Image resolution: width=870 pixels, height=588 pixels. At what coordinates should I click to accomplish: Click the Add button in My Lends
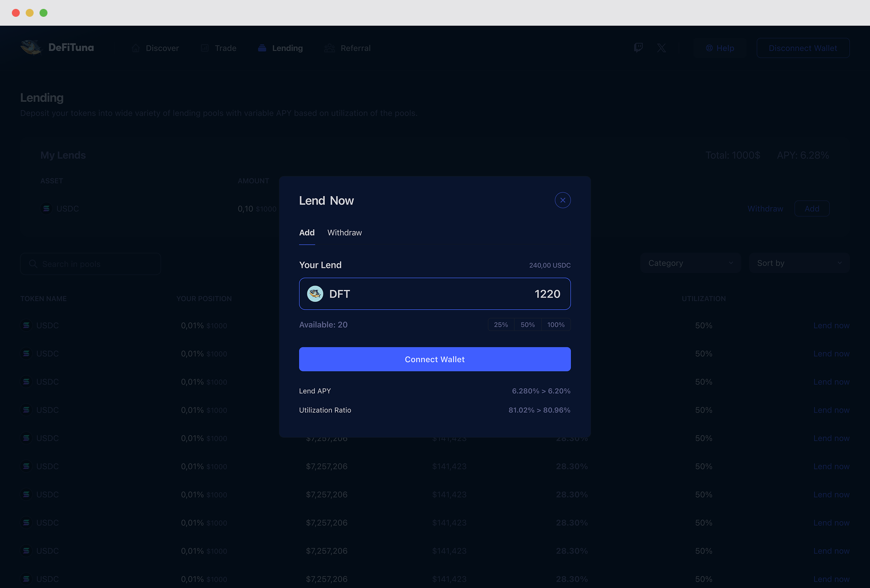point(812,209)
